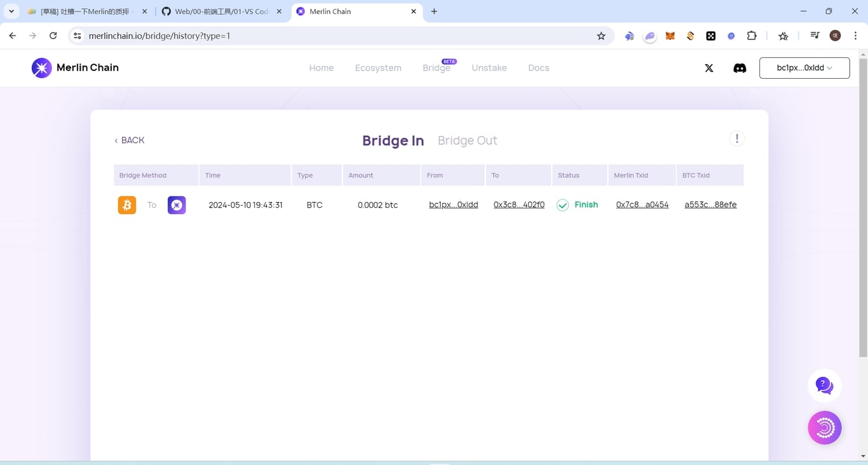Open BTC Txid a553c...88efe link
868x465 pixels.
(710, 205)
